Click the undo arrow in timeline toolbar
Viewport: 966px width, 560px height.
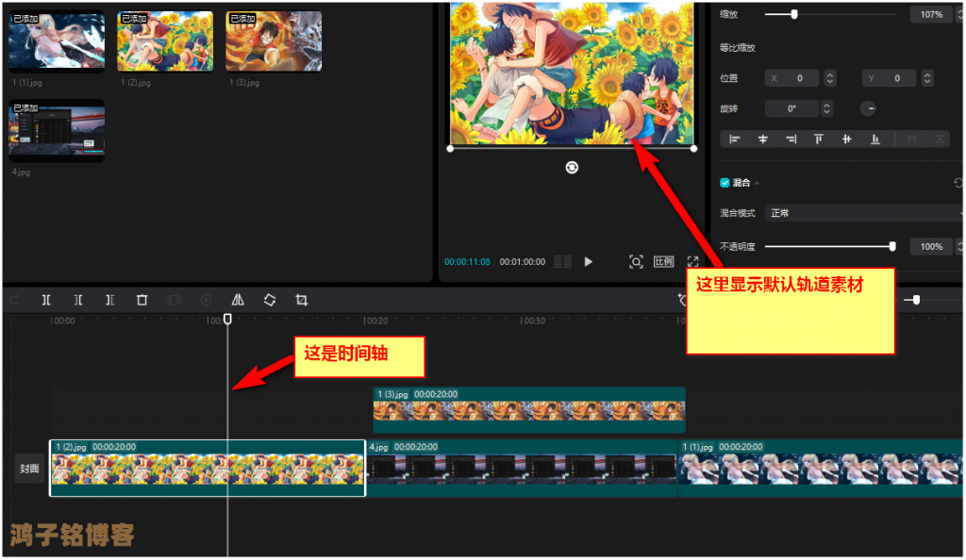pos(15,300)
